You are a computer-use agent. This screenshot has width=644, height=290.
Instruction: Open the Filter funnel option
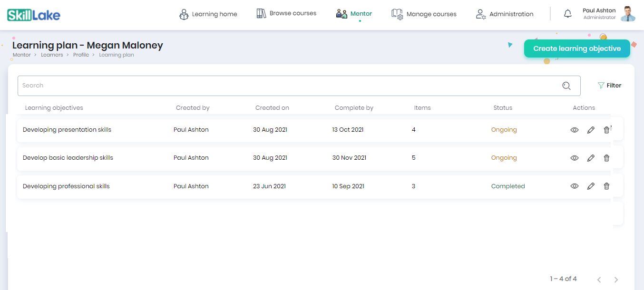609,86
